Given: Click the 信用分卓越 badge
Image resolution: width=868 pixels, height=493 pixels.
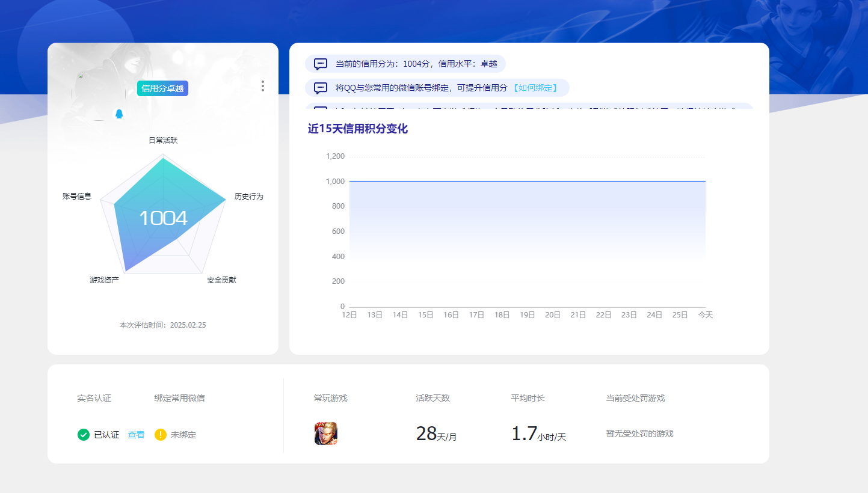Looking at the screenshot, I should (162, 88).
